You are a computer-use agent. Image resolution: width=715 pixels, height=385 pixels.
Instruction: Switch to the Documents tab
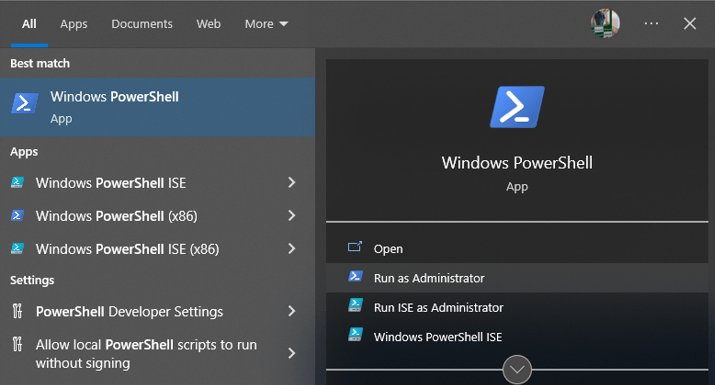142,24
